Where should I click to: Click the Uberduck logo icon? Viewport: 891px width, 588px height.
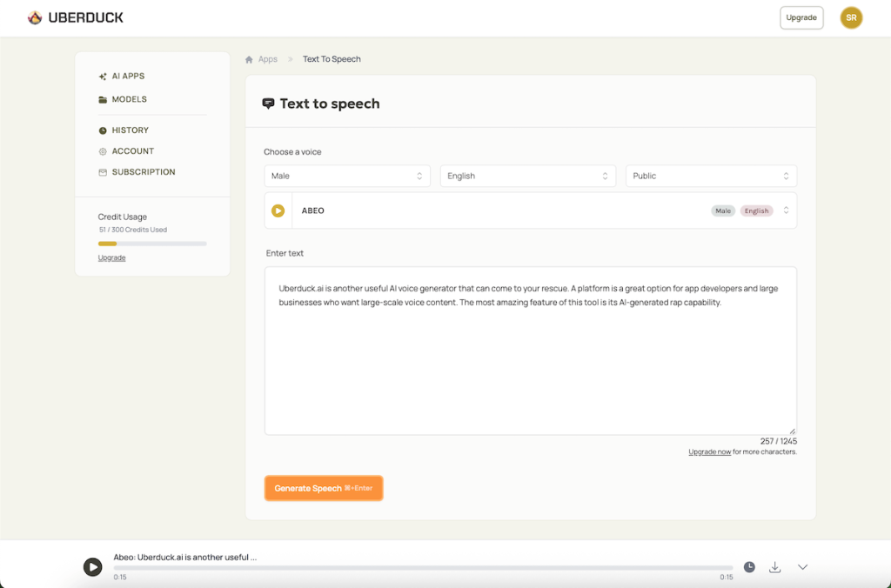click(35, 17)
